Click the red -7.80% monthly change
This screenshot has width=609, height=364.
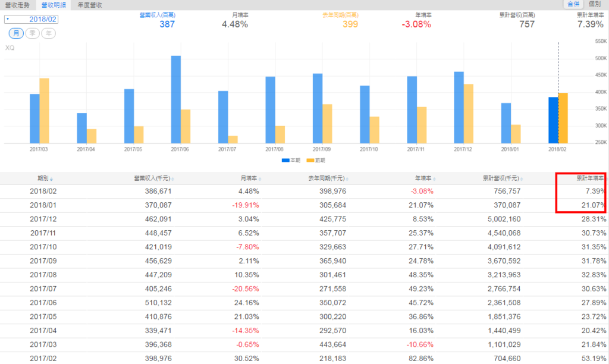(247, 247)
